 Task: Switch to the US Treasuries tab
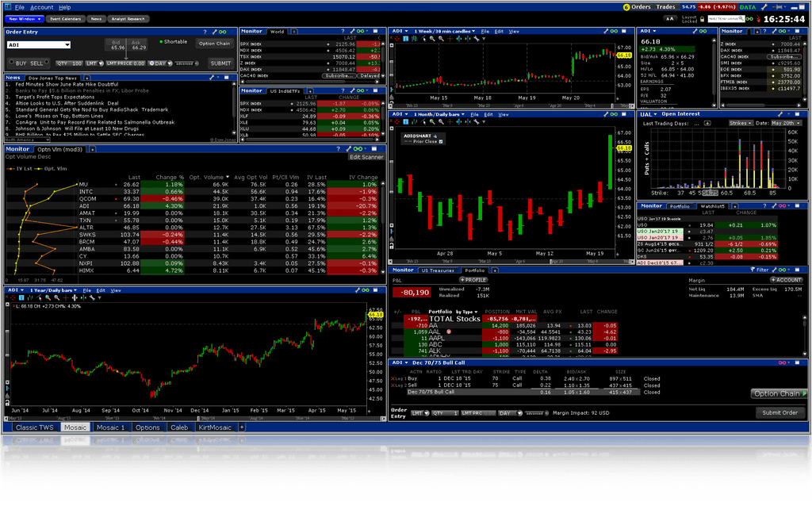[436, 270]
